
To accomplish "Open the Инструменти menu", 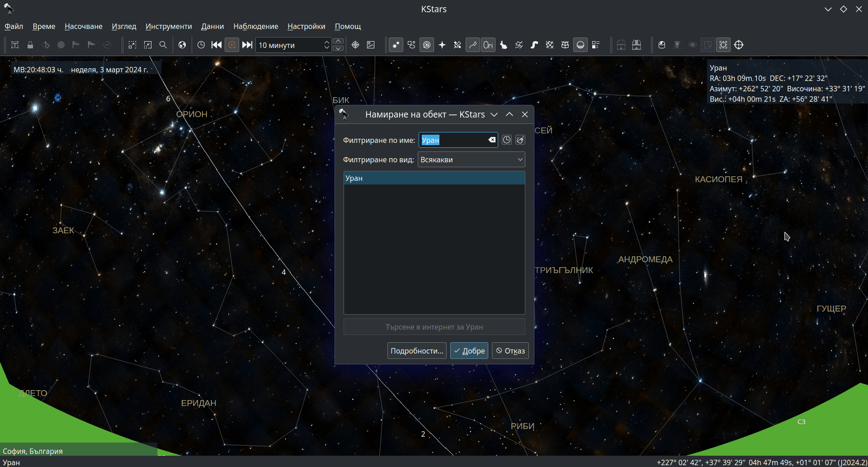I will click(x=169, y=26).
